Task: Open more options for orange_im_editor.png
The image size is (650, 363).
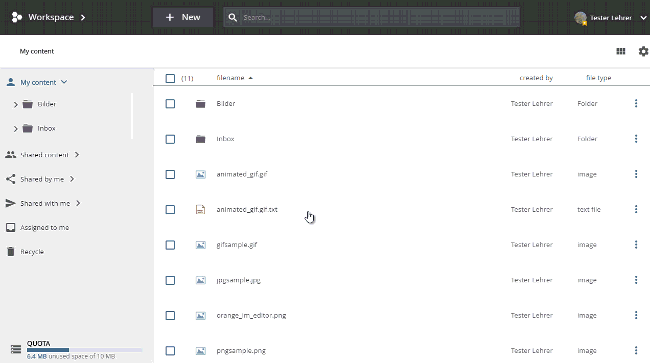Action: point(636,315)
